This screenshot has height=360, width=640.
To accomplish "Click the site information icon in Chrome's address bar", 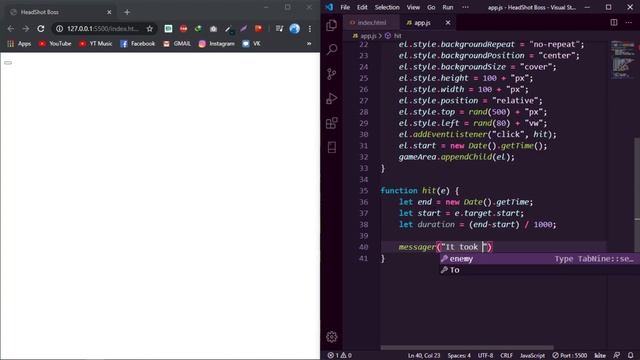I will click(x=60, y=29).
